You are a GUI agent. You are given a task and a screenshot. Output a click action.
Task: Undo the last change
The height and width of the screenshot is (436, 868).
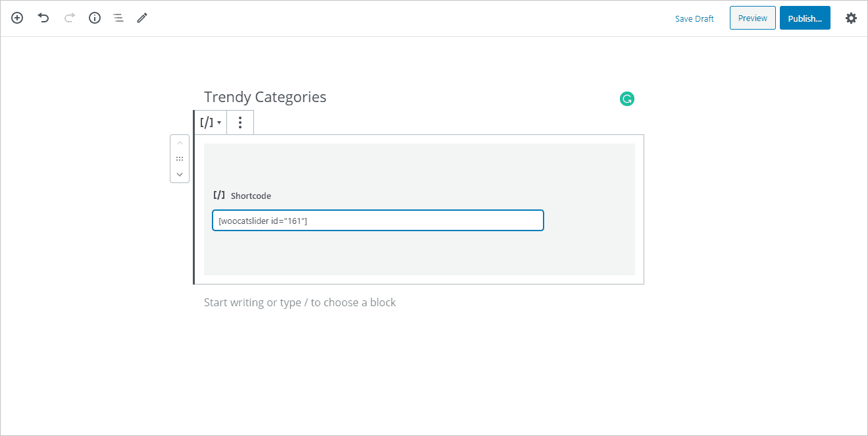(x=43, y=18)
